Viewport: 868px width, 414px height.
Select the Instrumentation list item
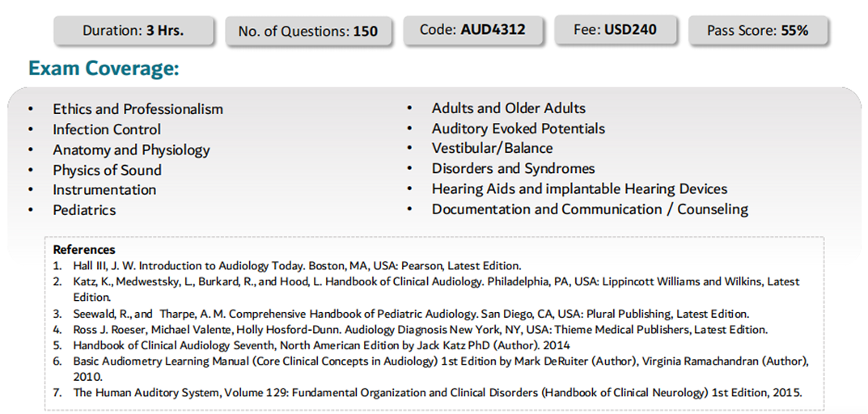coord(104,190)
